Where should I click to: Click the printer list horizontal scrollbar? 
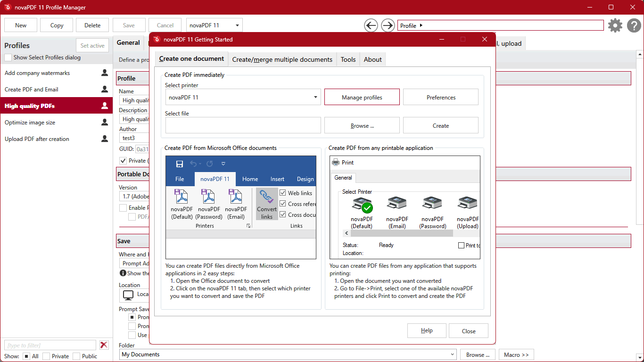point(402,233)
